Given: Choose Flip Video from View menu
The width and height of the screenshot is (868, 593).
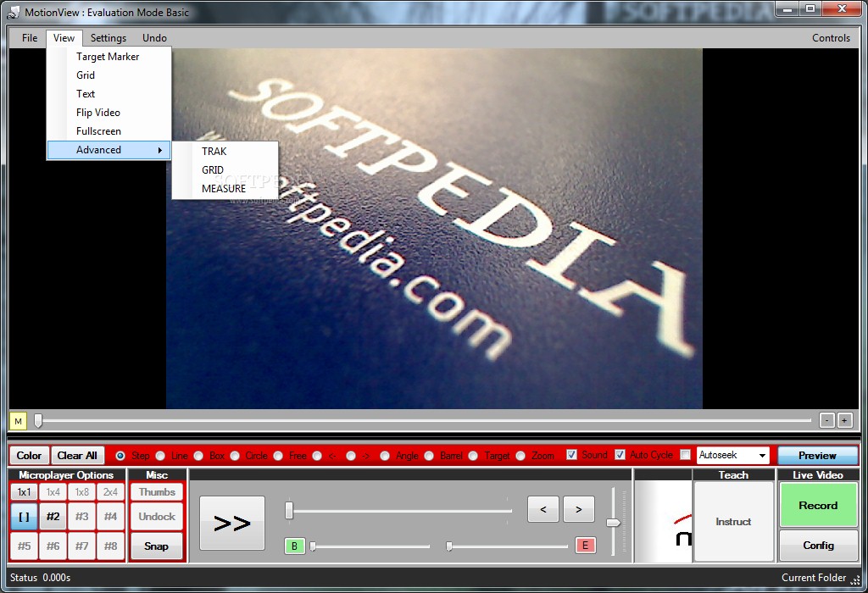Looking at the screenshot, I should pos(109,113).
